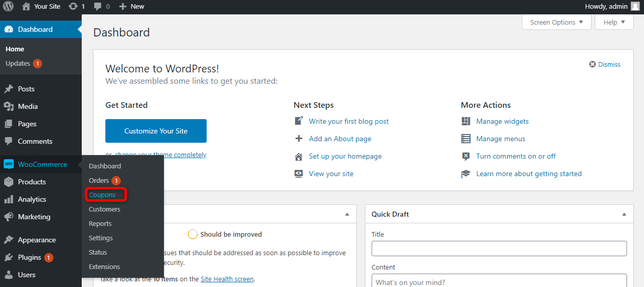The height and width of the screenshot is (287, 644).
Task: Open the Site Health screen link
Action: point(227,279)
